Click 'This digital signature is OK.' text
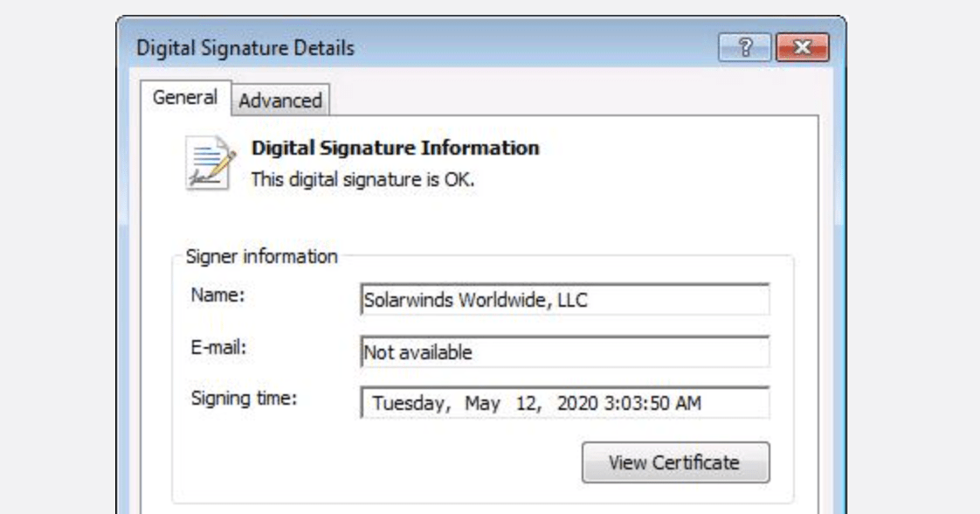Viewport: 980px width, 514px height. pyautogui.click(x=362, y=180)
